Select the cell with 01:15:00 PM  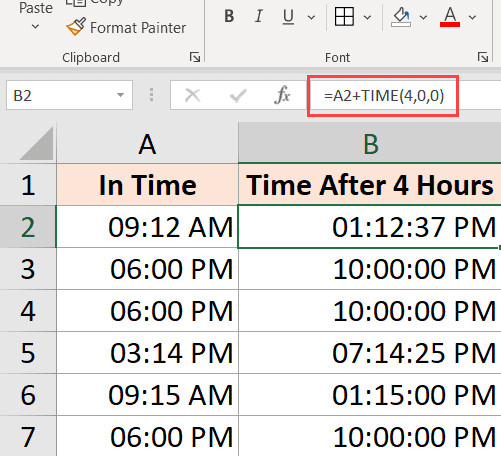370,395
